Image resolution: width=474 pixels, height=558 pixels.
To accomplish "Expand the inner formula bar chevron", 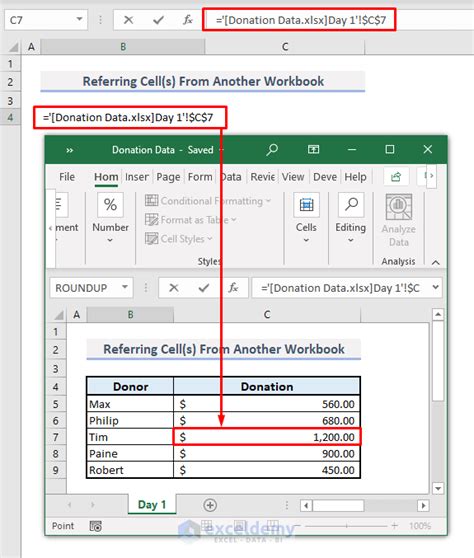I will point(436,287).
